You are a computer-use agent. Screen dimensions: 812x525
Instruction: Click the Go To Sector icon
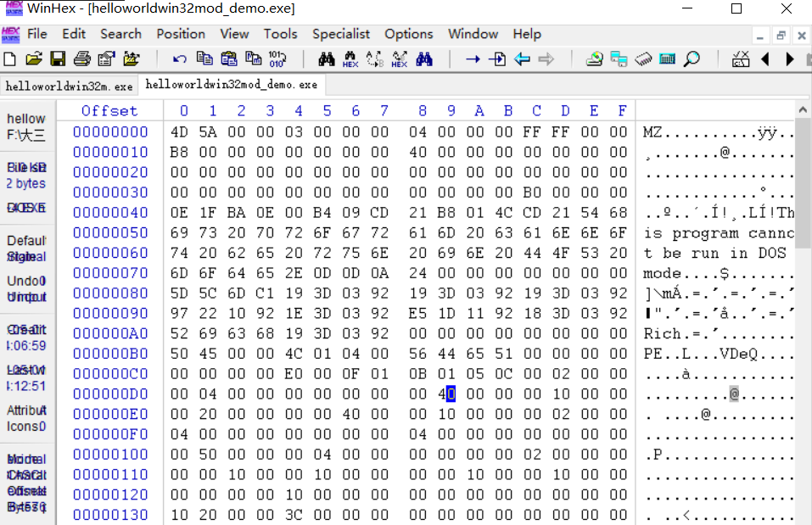[x=497, y=59]
